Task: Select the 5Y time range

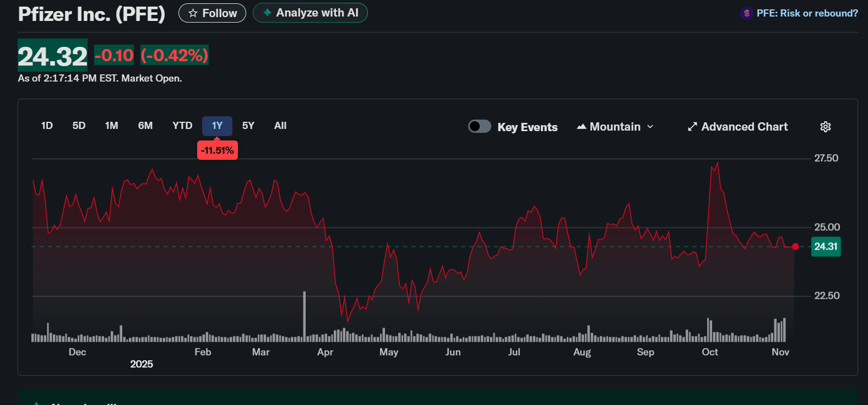Action: (248, 126)
